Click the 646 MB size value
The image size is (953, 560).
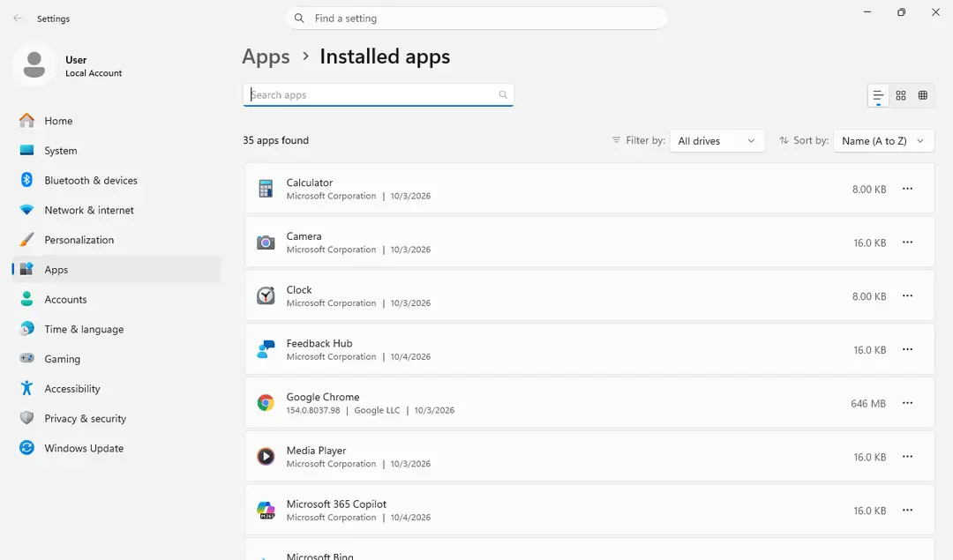coord(868,403)
